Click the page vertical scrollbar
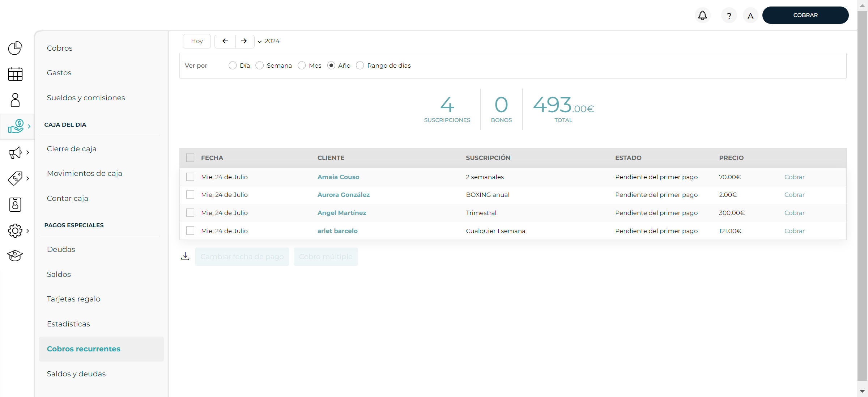Viewport: 868px width, 397px height. tap(862, 195)
